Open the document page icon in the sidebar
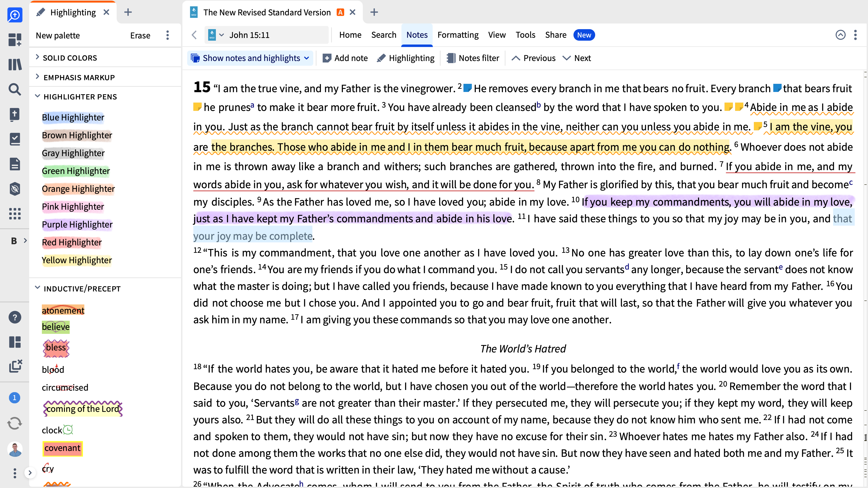 [x=14, y=164]
